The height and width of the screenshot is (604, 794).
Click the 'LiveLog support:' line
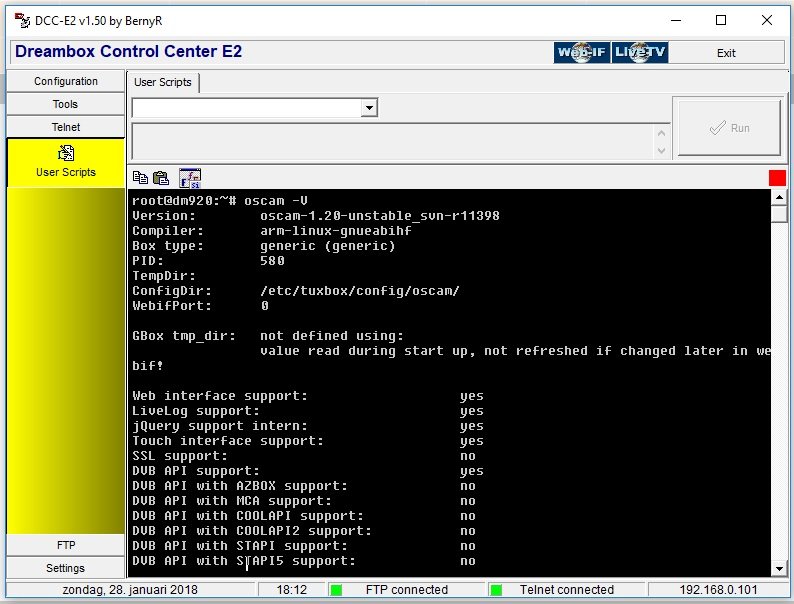[308, 411]
